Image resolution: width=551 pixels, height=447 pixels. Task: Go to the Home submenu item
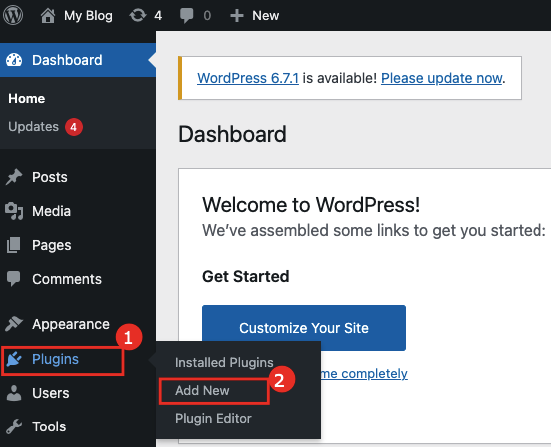click(x=27, y=99)
